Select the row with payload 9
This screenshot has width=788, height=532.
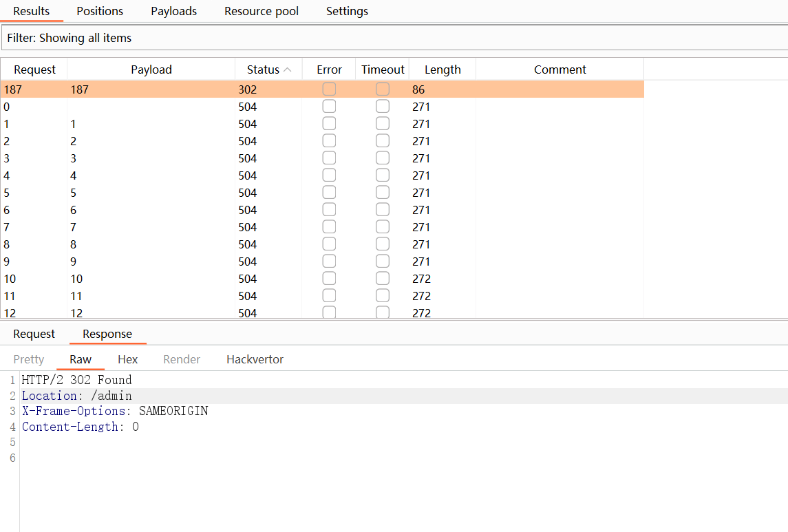[x=322, y=262]
